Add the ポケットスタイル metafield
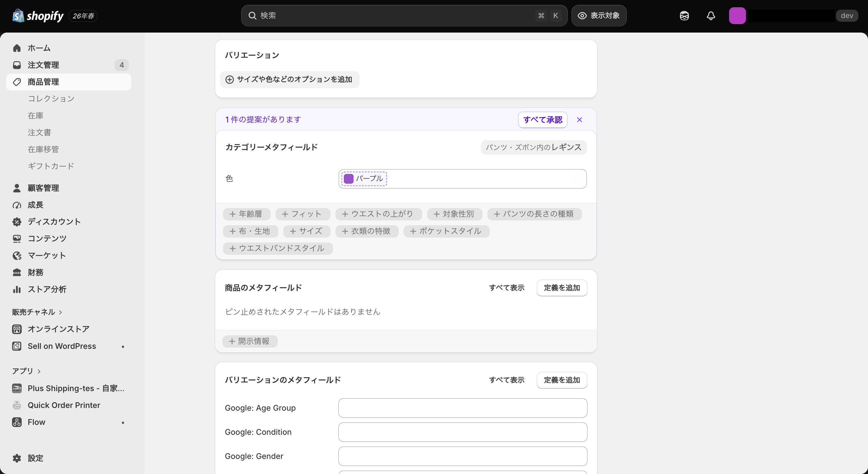Screen dimensions: 868x474 tap(446, 231)
